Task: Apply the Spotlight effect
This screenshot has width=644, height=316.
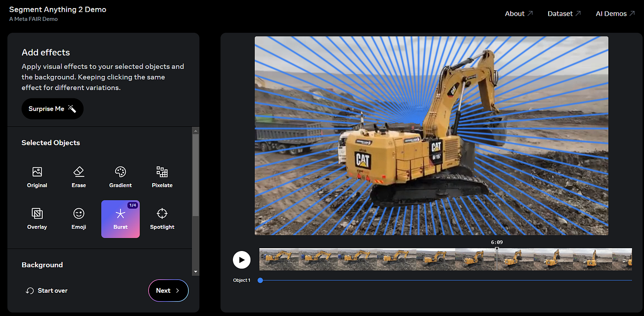Action: 162,218
